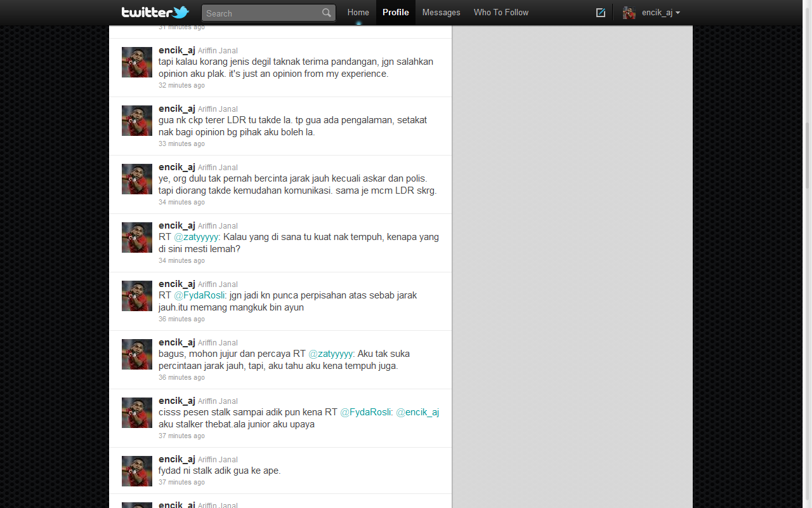812x508 pixels.
Task: Click encik_aj username on 'tapi kalau korang' tweet
Action: [176, 50]
